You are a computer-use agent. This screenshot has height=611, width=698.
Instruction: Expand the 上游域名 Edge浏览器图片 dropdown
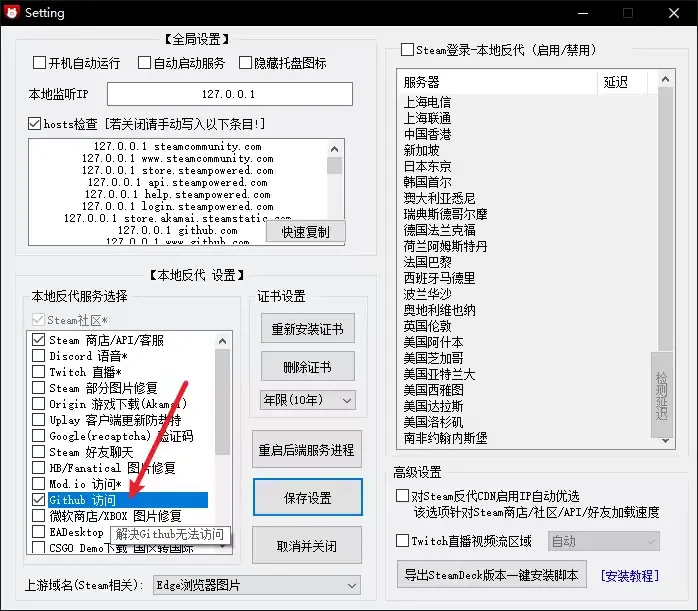(256, 585)
